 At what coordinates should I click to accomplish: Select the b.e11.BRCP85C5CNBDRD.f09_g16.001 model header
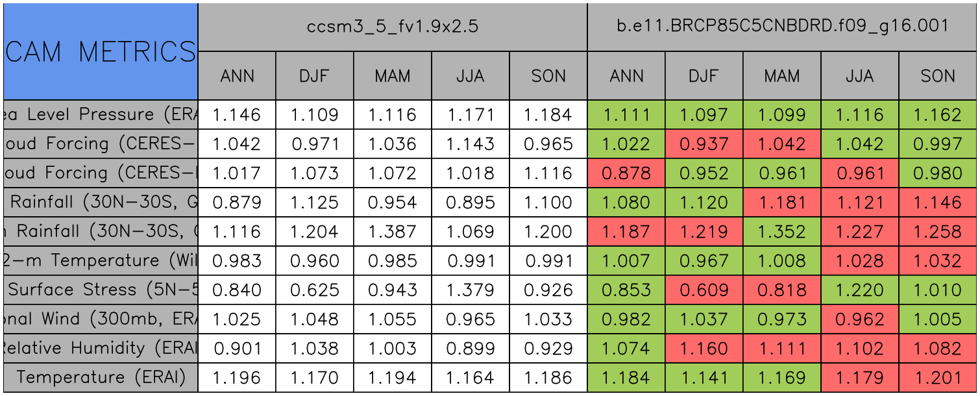(782, 27)
